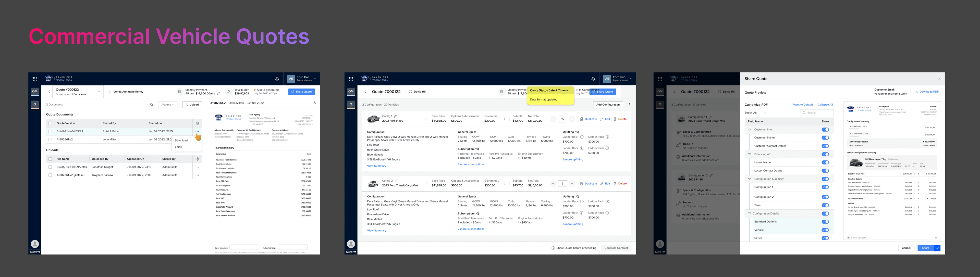The height and width of the screenshot is (277, 980).
Task: Open the OM sidebar item in Quote Documents screen
Action: click(x=35, y=91)
